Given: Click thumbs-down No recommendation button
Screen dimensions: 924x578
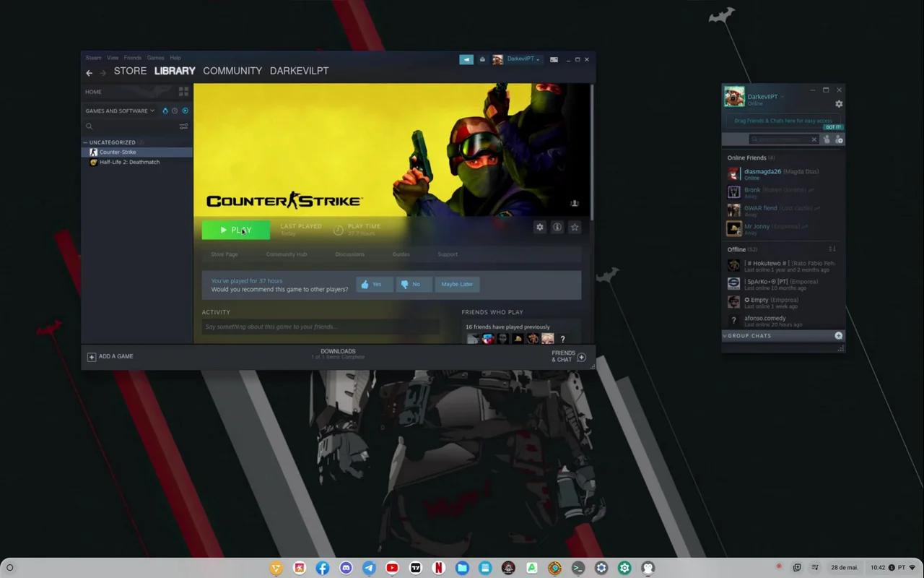Looking at the screenshot, I should [413, 284].
